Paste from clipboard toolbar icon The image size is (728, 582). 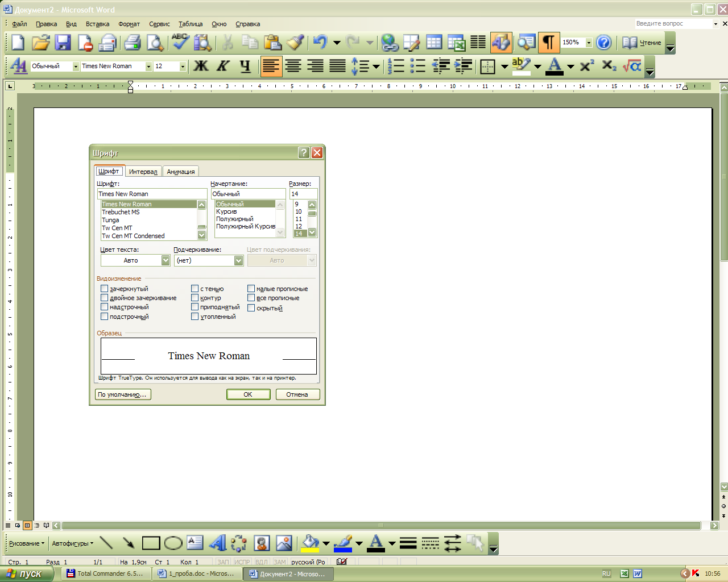click(x=272, y=43)
